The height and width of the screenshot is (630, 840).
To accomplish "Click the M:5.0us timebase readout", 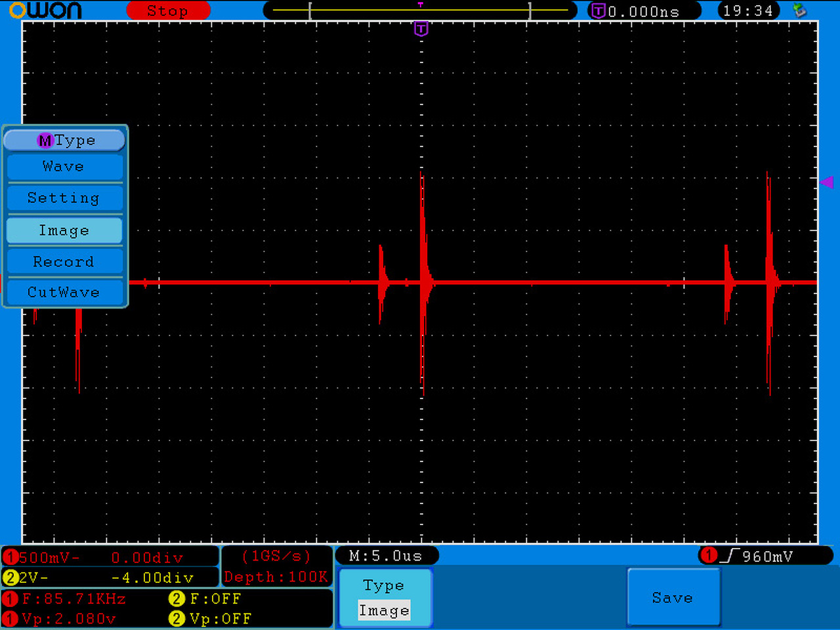I will click(386, 556).
